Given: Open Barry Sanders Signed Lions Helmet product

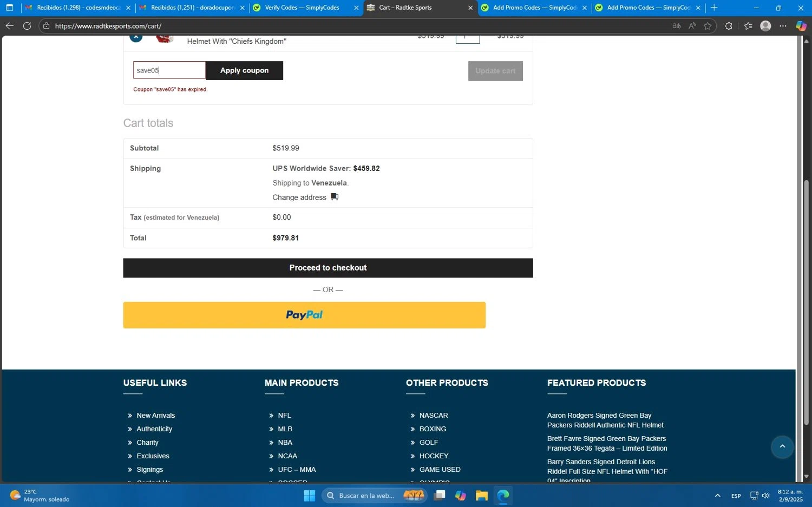Looking at the screenshot, I should click(x=607, y=471).
